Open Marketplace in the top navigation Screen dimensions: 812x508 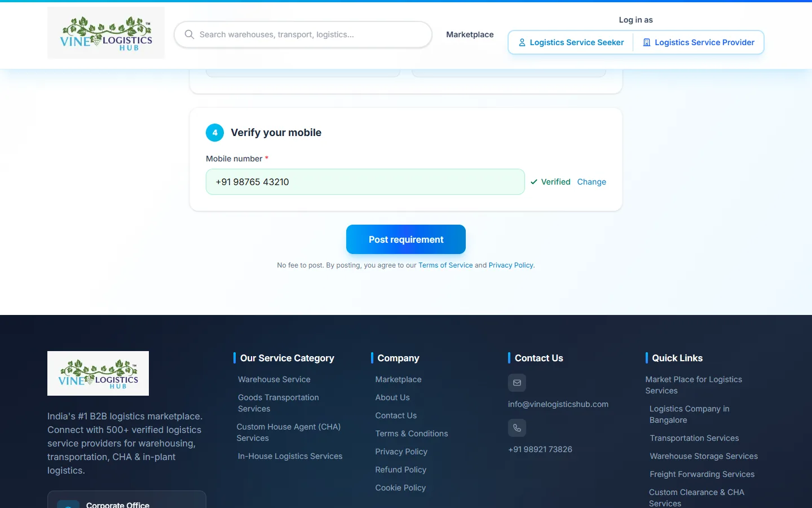pos(470,34)
